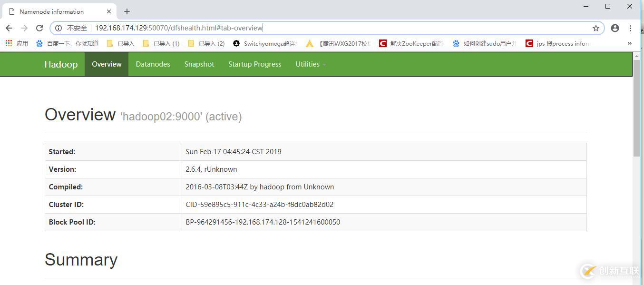This screenshot has width=644, height=285.
Task: Switch to the Overview tab
Action: pyautogui.click(x=107, y=64)
